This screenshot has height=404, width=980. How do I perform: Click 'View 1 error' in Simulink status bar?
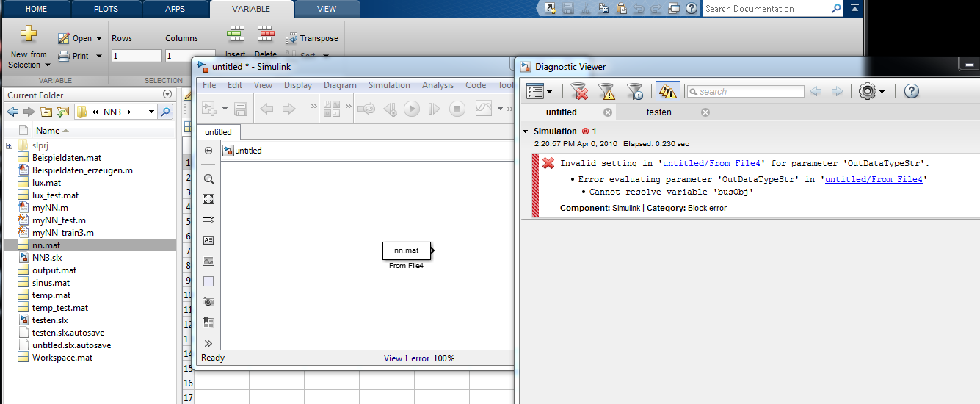click(x=406, y=358)
